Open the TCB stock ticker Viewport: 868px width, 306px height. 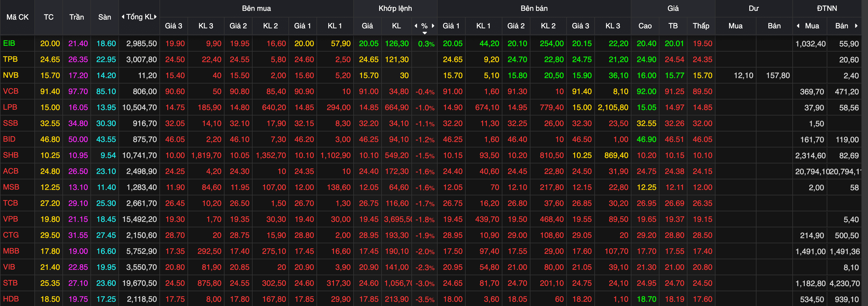pyautogui.click(x=11, y=203)
